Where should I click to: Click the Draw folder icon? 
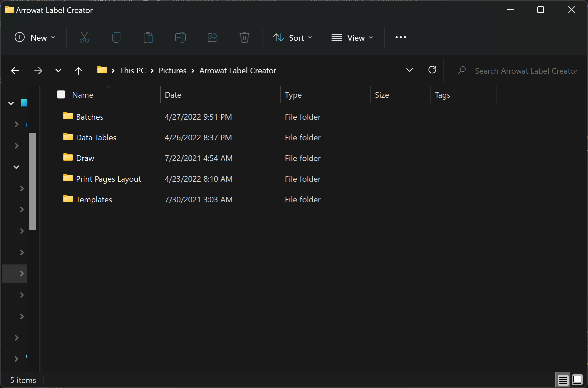68,157
